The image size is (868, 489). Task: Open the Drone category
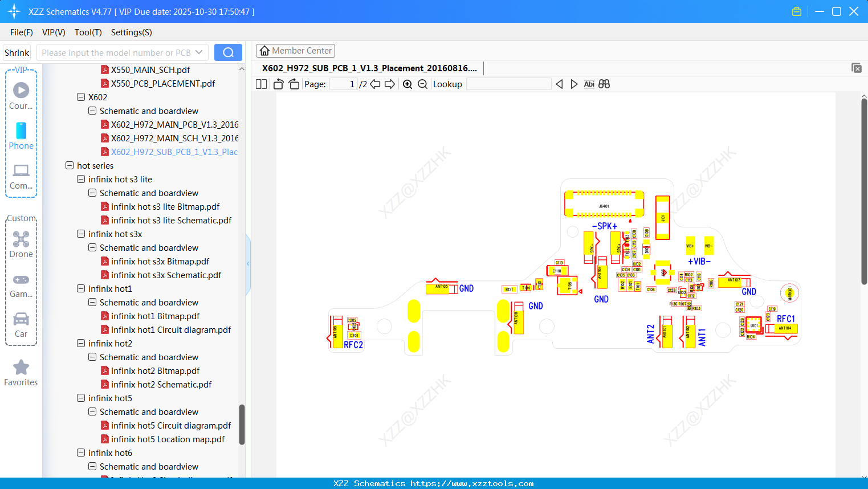pyautogui.click(x=21, y=244)
